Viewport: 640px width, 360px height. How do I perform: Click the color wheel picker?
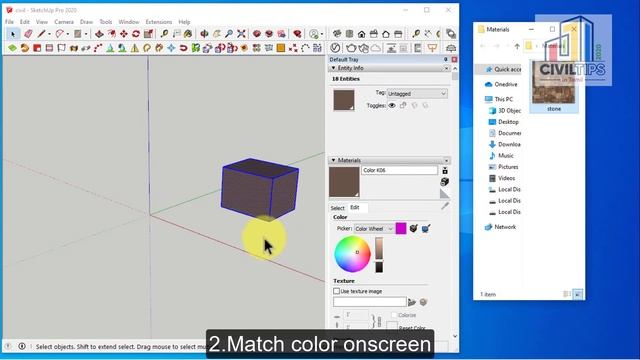point(352,254)
